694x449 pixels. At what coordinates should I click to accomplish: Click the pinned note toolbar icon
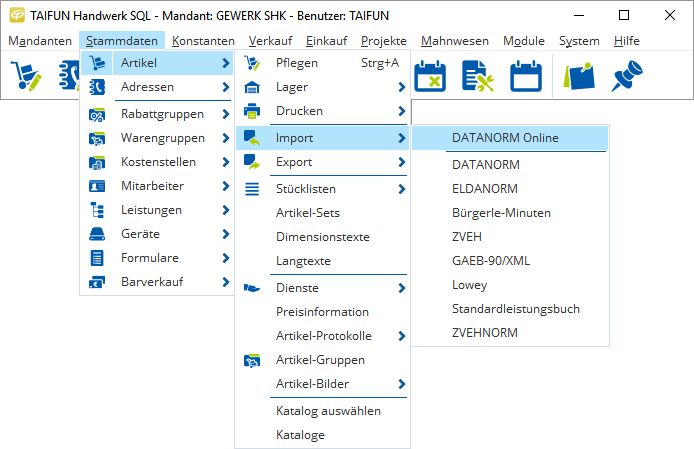[x=578, y=76]
